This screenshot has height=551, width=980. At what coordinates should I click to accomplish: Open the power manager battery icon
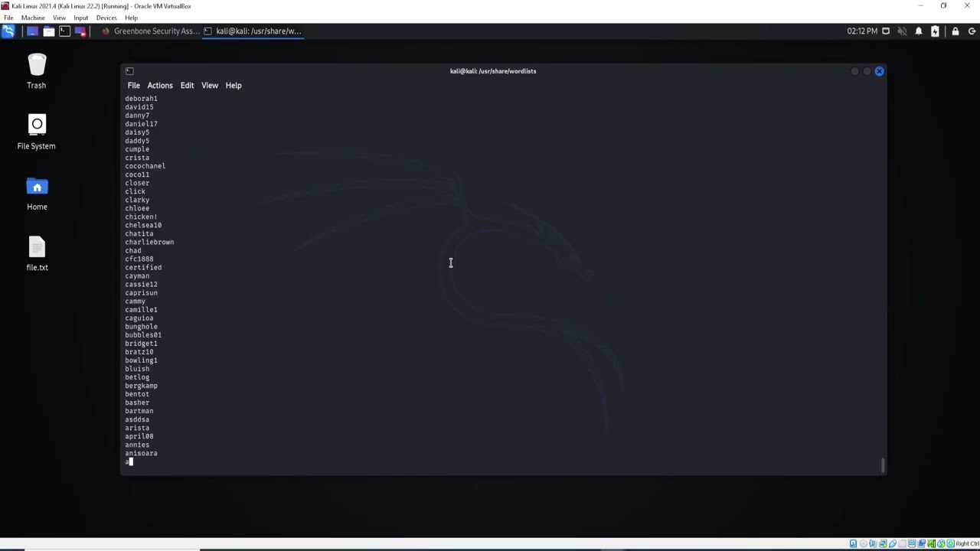point(935,31)
